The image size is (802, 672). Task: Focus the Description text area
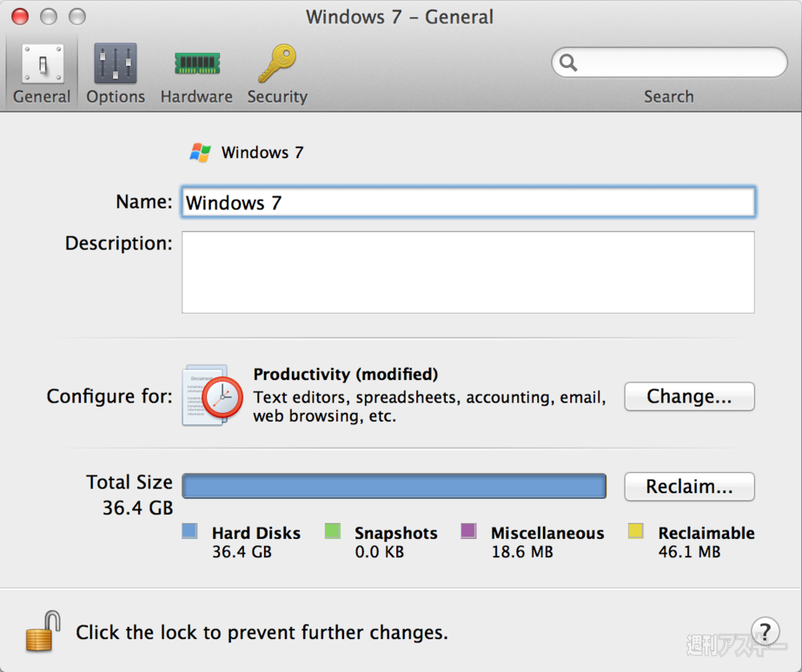click(x=468, y=273)
